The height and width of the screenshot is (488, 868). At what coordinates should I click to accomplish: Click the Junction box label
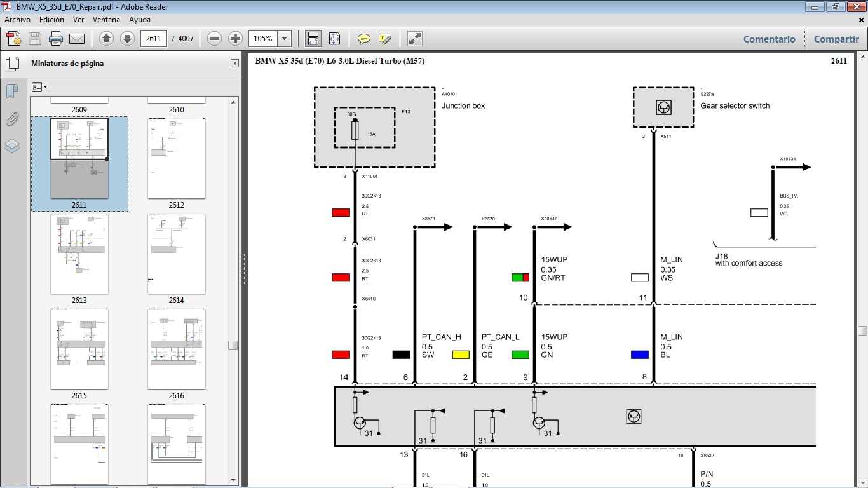463,105
